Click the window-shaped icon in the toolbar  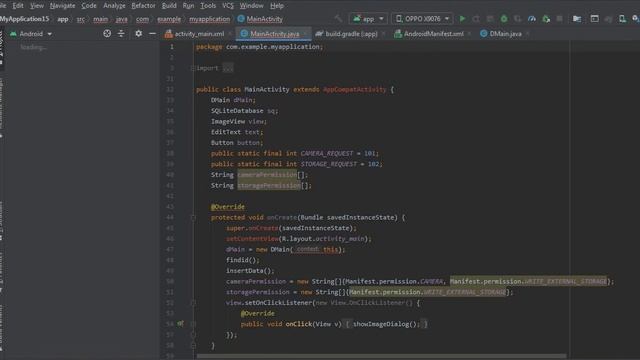pos(594,19)
